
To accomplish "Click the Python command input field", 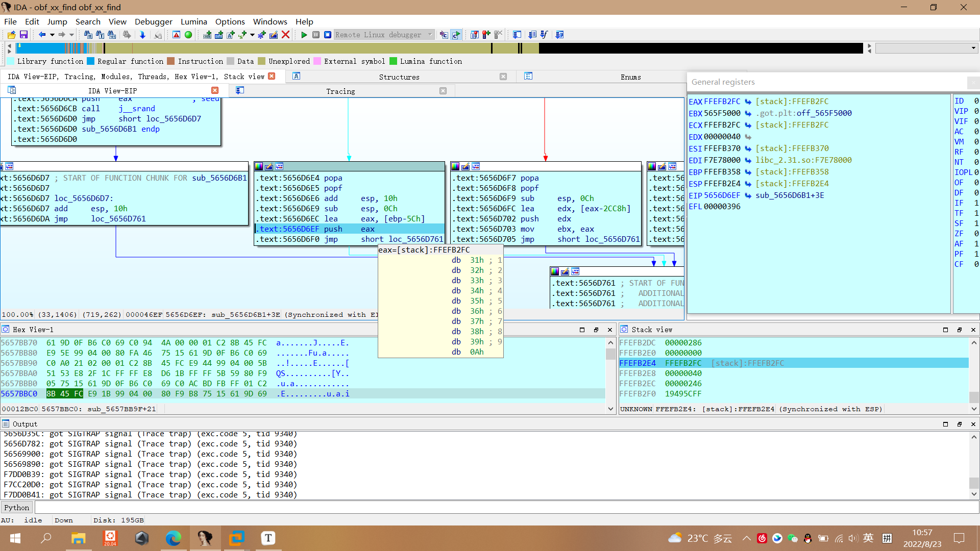I will (x=506, y=508).
